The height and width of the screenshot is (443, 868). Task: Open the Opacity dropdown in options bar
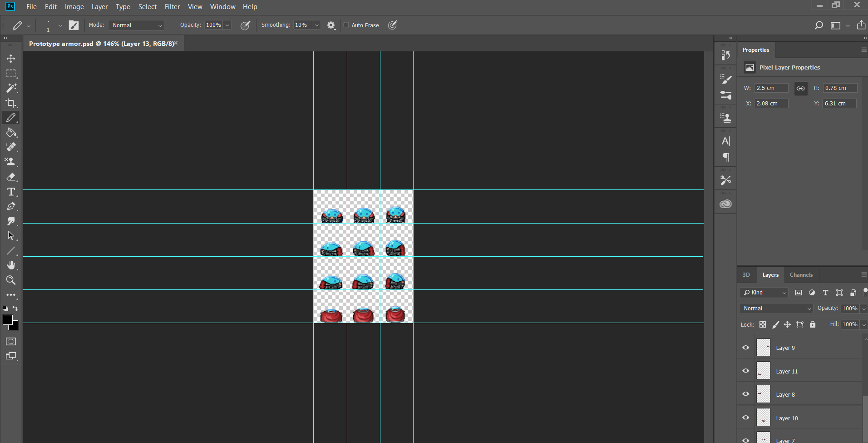[x=227, y=25]
